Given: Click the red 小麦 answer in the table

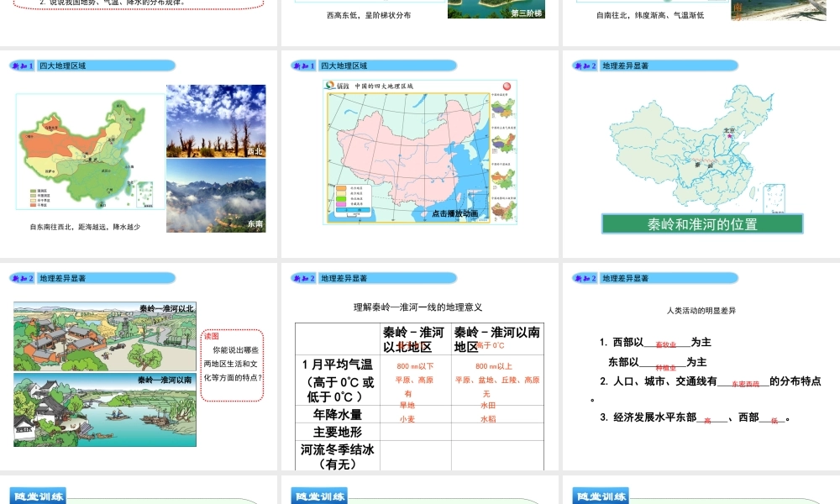Looking at the screenshot, I should click(407, 419).
